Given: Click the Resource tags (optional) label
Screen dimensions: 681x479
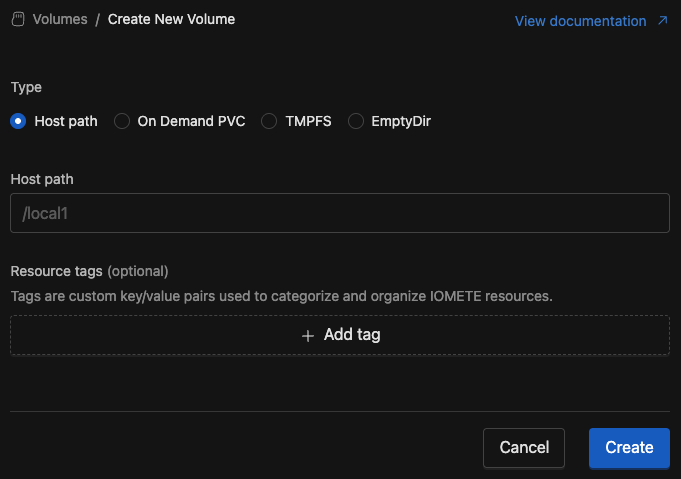Looking at the screenshot, I should [89, 271].
